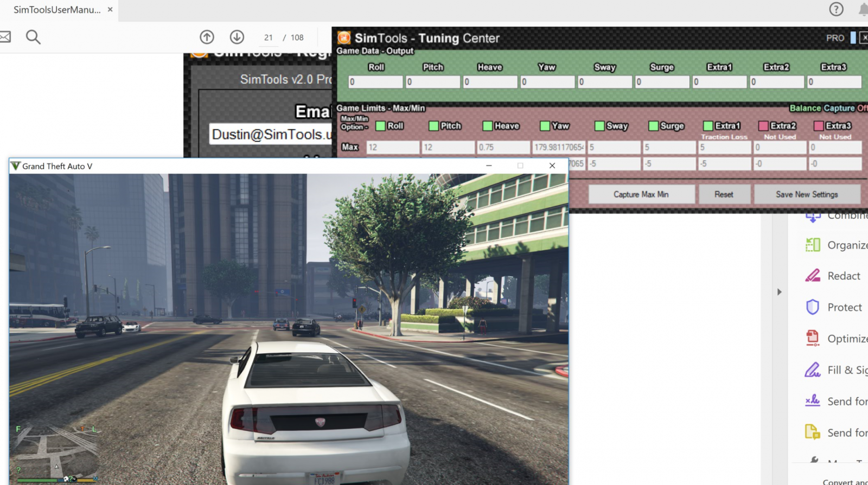Image resolution: width=868 pixels, height=485 pixels.
Task: Click the Combine Files icon
Action: point(813,217)
